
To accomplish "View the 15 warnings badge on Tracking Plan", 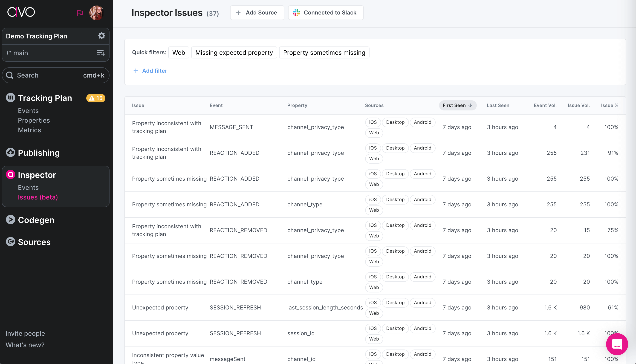I will (x=96, y=98).
